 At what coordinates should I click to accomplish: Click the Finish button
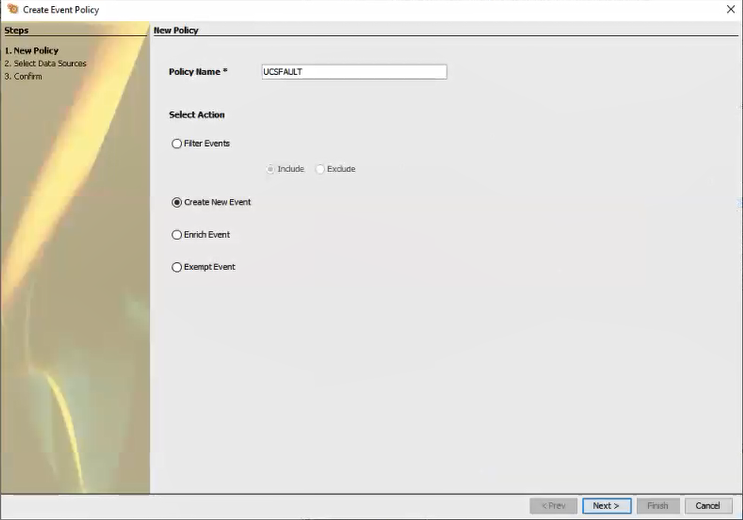tap(658, 506)
